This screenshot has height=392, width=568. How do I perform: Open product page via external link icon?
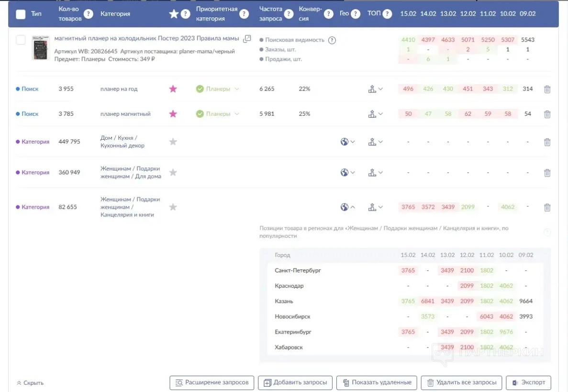(x=247, y=39)
